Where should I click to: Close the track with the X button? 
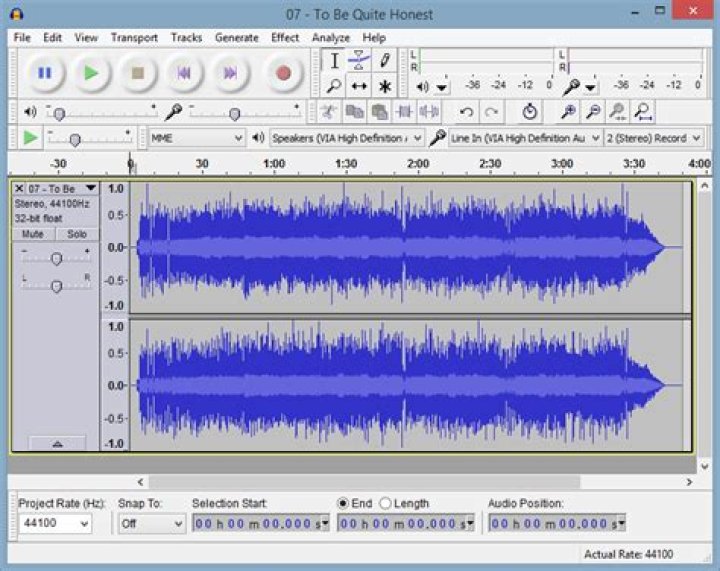click(19, 188)
